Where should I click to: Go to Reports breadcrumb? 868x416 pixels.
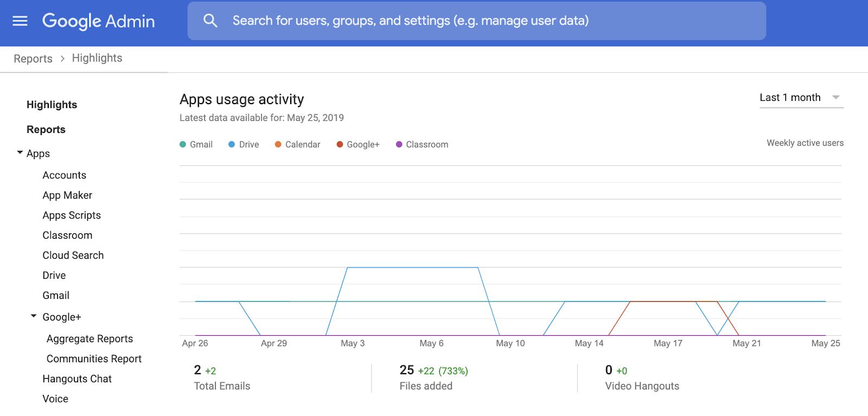(33, 59)
